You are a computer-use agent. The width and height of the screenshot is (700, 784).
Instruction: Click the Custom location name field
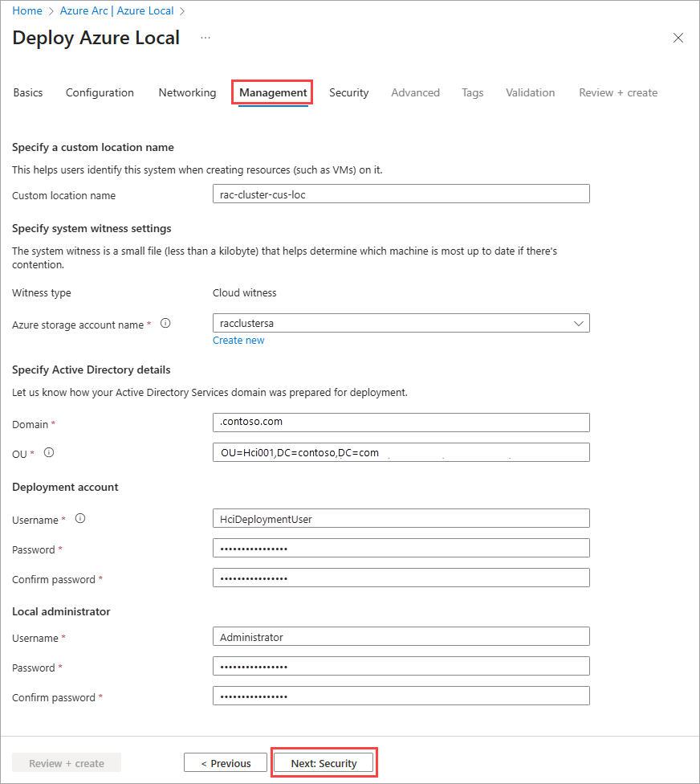[x=401, y=194]
